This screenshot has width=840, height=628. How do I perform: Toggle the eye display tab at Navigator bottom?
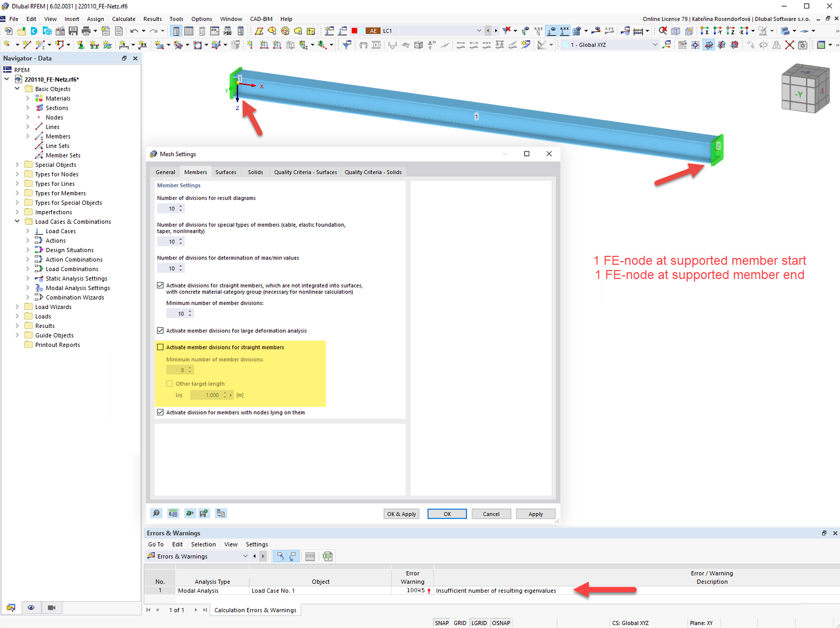(x=31, y=608)
